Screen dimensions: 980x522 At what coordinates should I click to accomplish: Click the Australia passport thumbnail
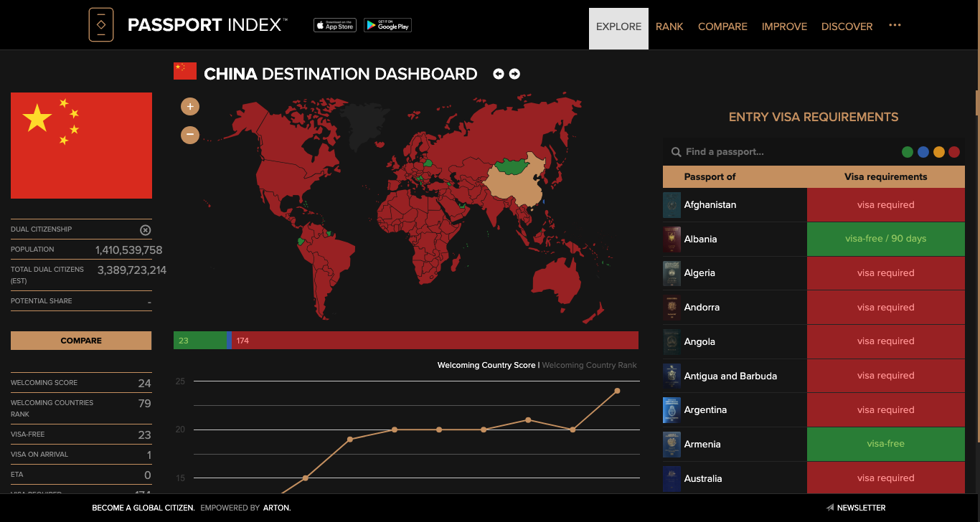pos(672,478)
